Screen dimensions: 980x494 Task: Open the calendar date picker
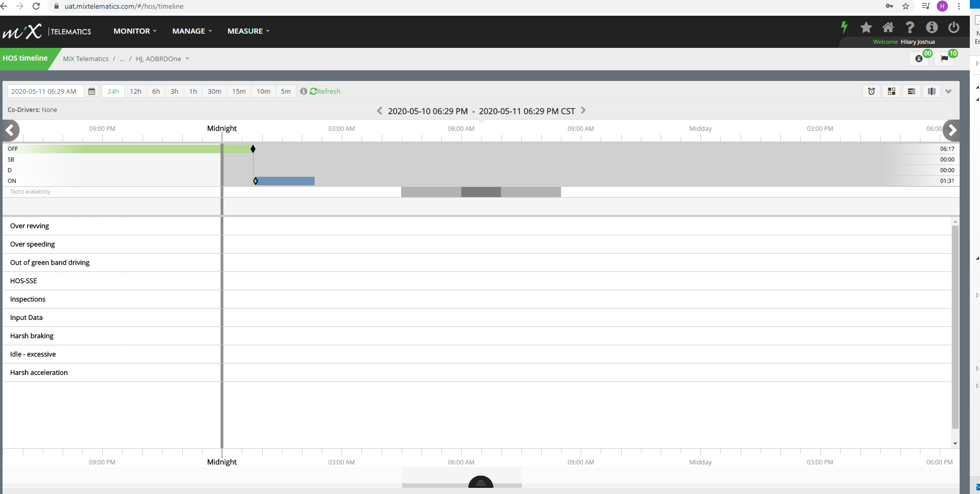pyautogui.click(x=92, y=92)
